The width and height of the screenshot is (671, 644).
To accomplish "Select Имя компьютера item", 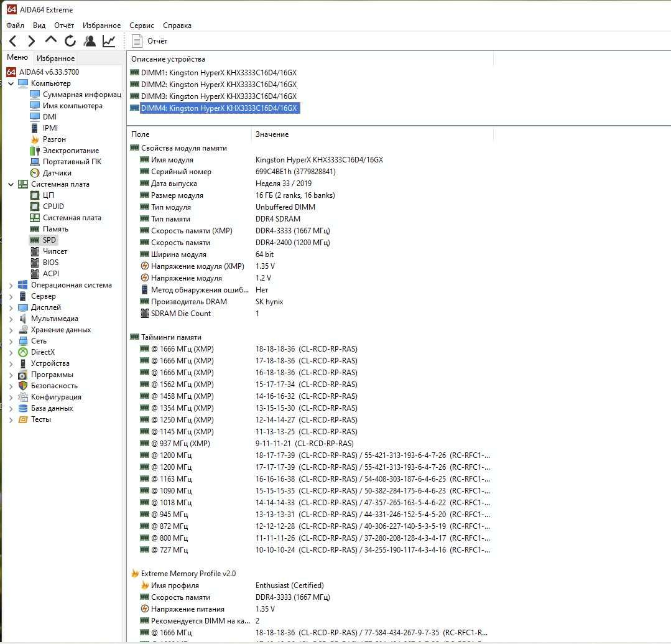I will click(x=72, y=105).
